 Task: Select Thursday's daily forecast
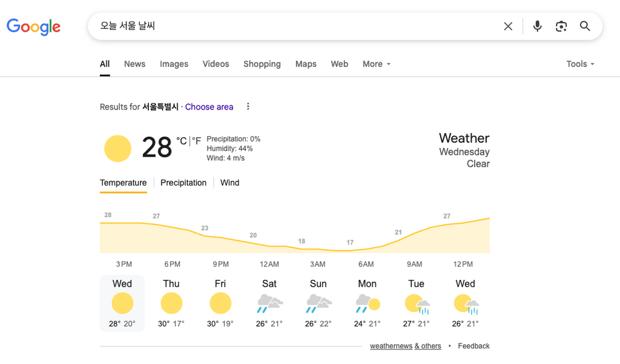pyautogui.click(x=171, y=303)
